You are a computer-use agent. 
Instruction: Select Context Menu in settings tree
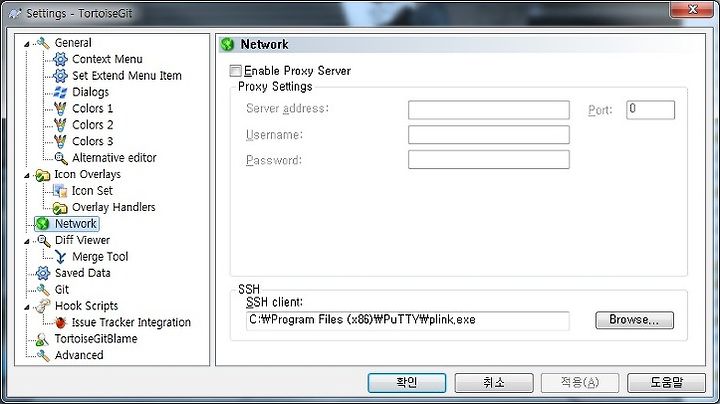107,59
